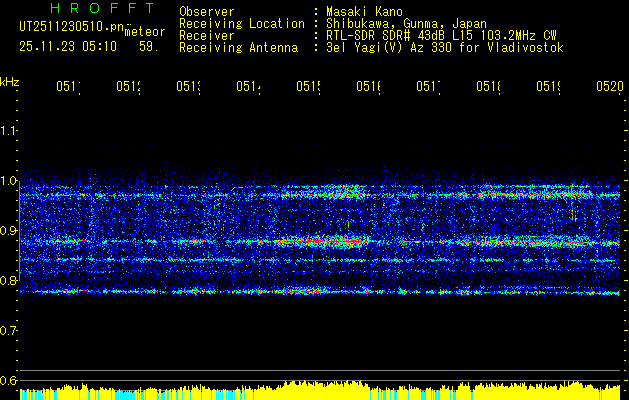The image size is (629, 400).
Task: Click the 0.8 frequency axis label
Action: pos(8,280)
